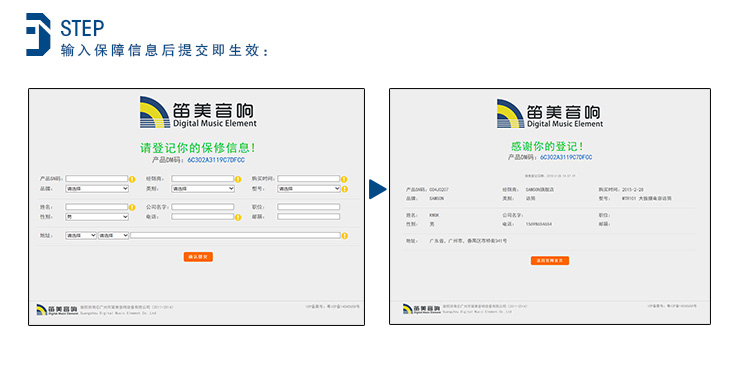Click the blue arrow between the two screens
Viewport: 738px width, 379px height.
coord(377,189)
